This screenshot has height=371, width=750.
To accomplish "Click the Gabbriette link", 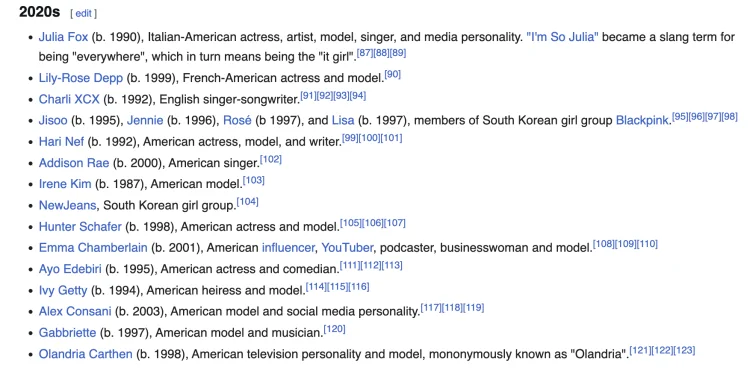I will coord(67,332).
